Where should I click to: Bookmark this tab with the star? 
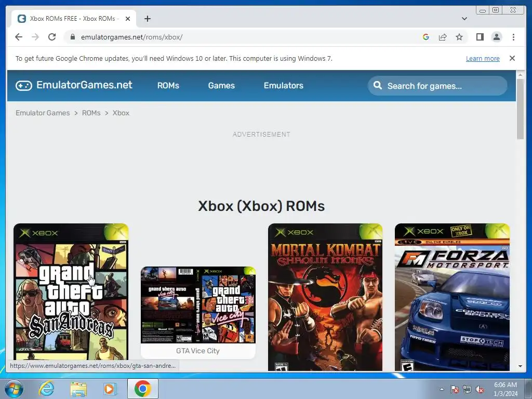tap(459, 37)
